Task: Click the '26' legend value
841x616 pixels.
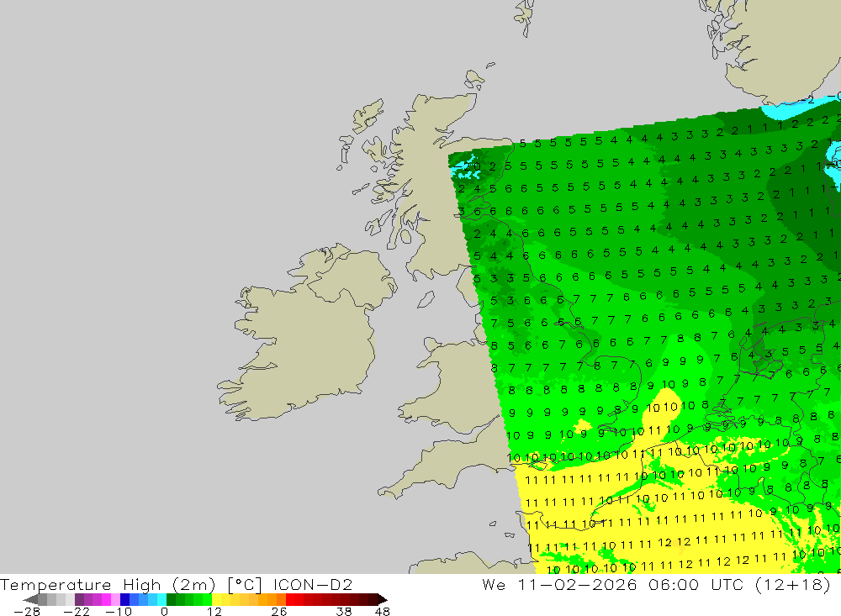Action: tap(279, 612)
